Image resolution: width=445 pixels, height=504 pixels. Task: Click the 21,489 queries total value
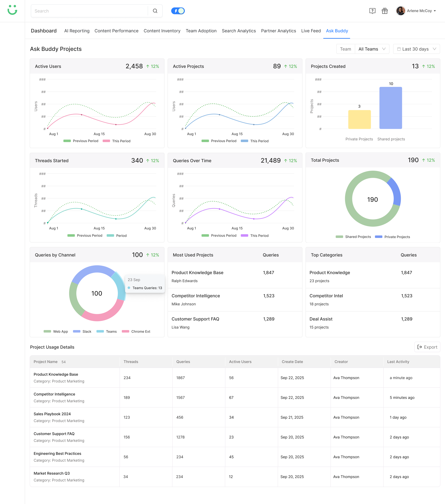[x=271, y=160]
